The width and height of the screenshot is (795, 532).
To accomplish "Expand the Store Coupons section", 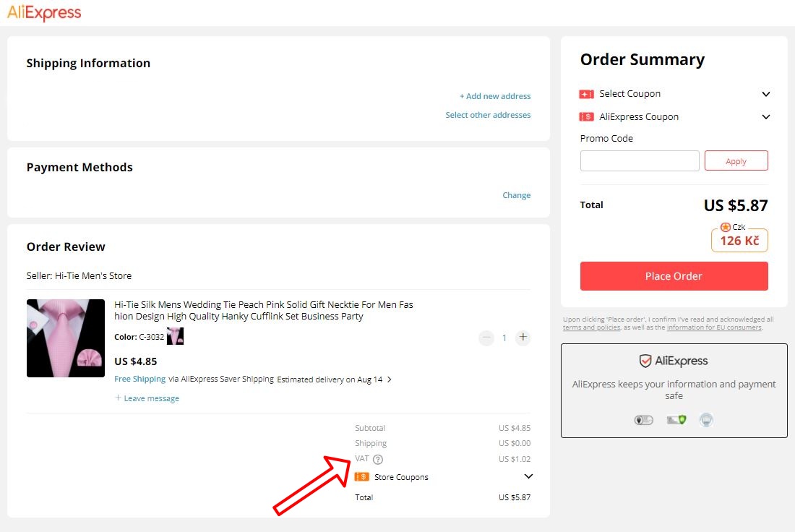I will click(x=528, y=476).
